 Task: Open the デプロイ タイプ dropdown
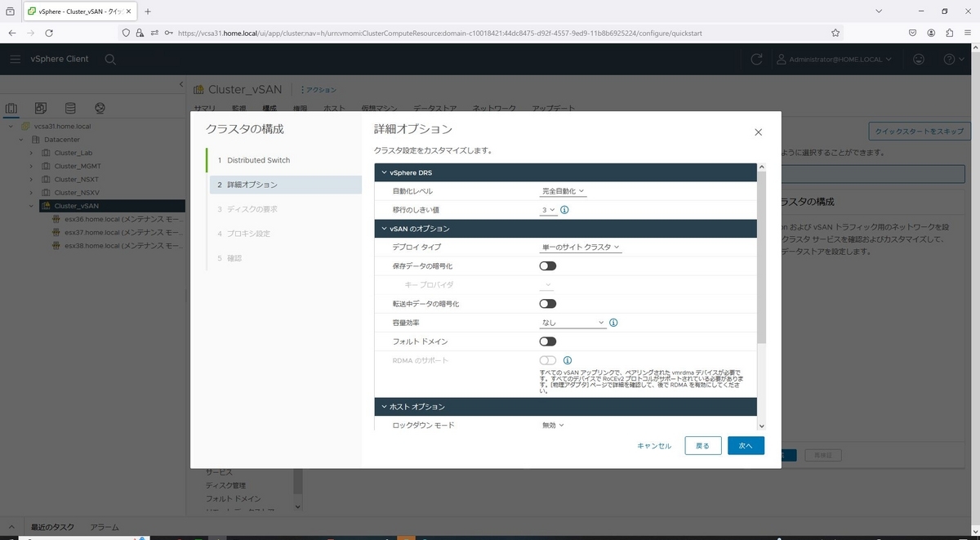point(581,247)
